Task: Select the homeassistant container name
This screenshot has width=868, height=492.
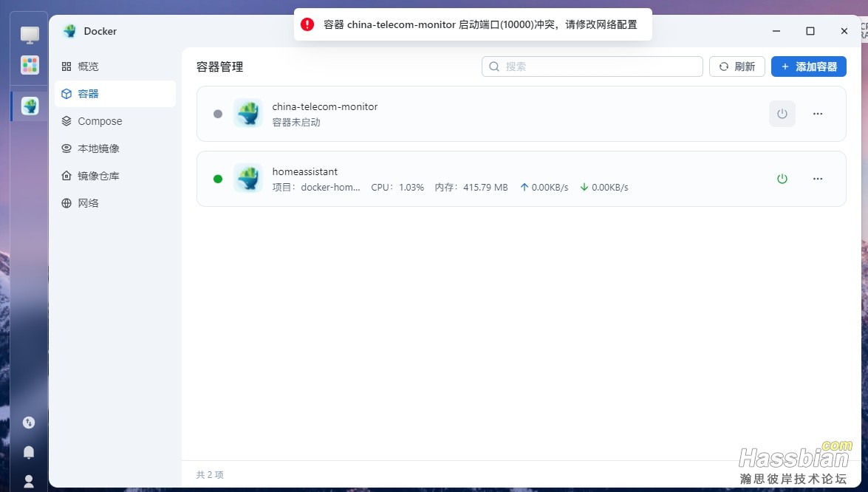Action: pos(305,171)
